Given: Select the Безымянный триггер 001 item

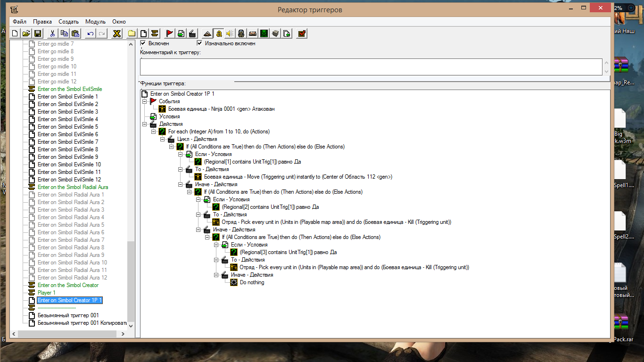Looking at the screenshot, I should click(x=68, y=315).
